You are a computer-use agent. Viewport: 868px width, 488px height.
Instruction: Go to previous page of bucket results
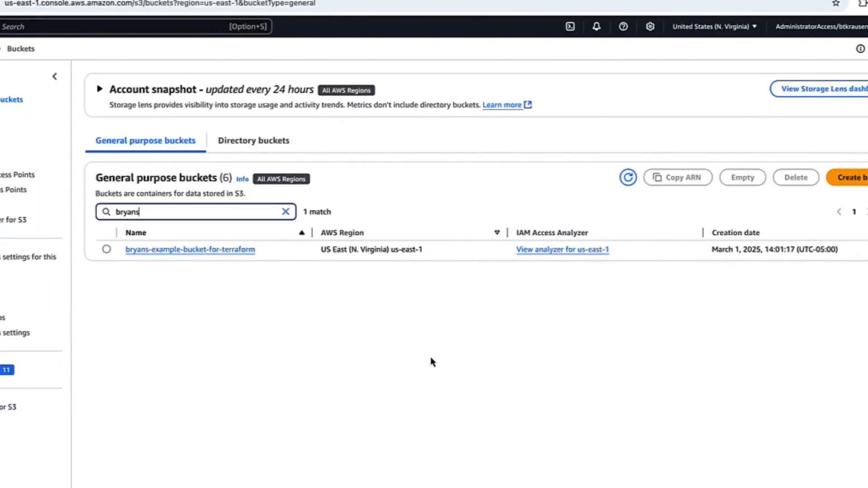(839, 211)
